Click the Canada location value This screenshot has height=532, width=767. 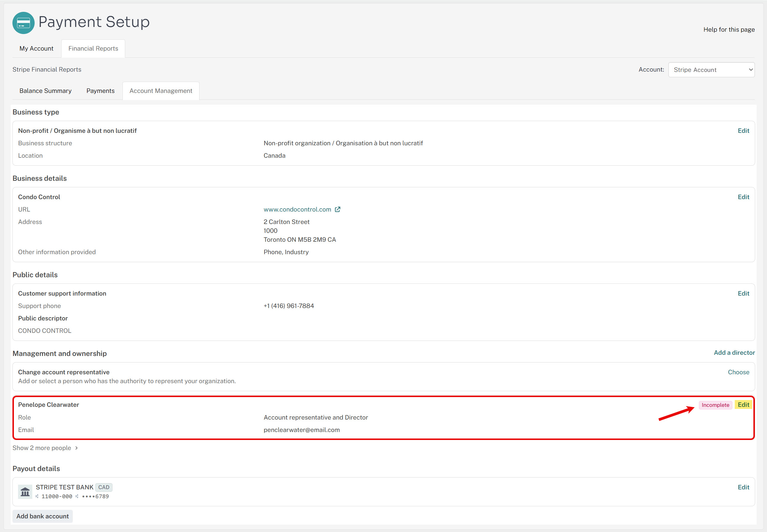click(x=274, y=155)
